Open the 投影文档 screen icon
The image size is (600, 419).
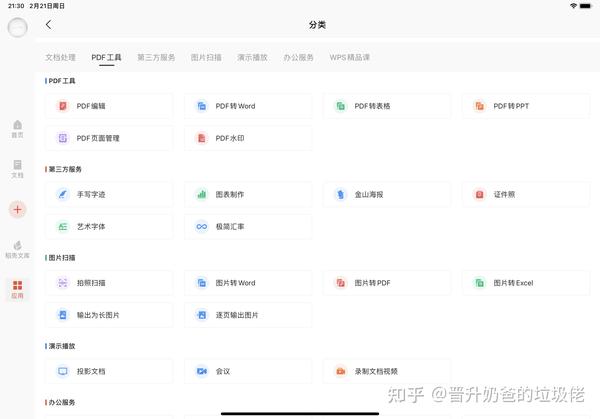(63, 371)
